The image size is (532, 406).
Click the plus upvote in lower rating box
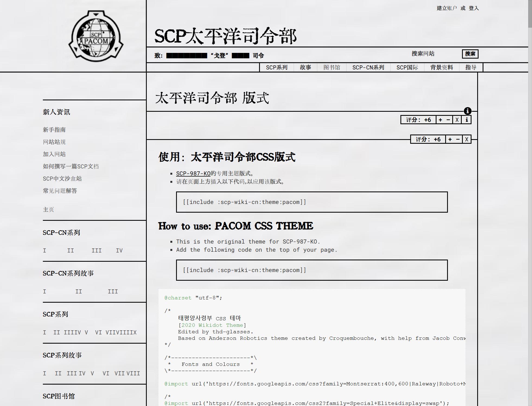click(x=450, y=139)
